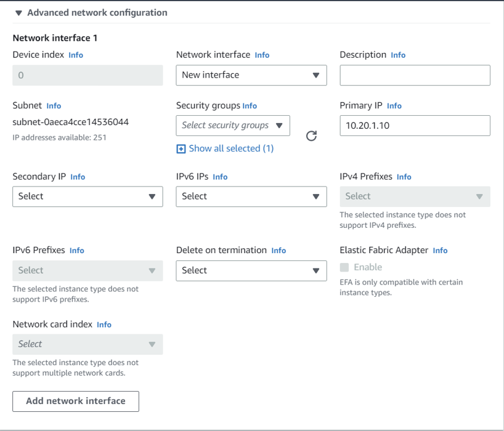Expand the Secondary IP dropdown
Image resolution: width=504 pixels, height=431 pixels.
[87, 196]
